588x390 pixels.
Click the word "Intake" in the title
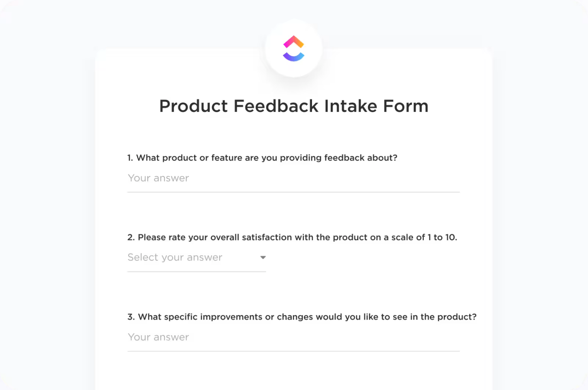tap(351, 106)
